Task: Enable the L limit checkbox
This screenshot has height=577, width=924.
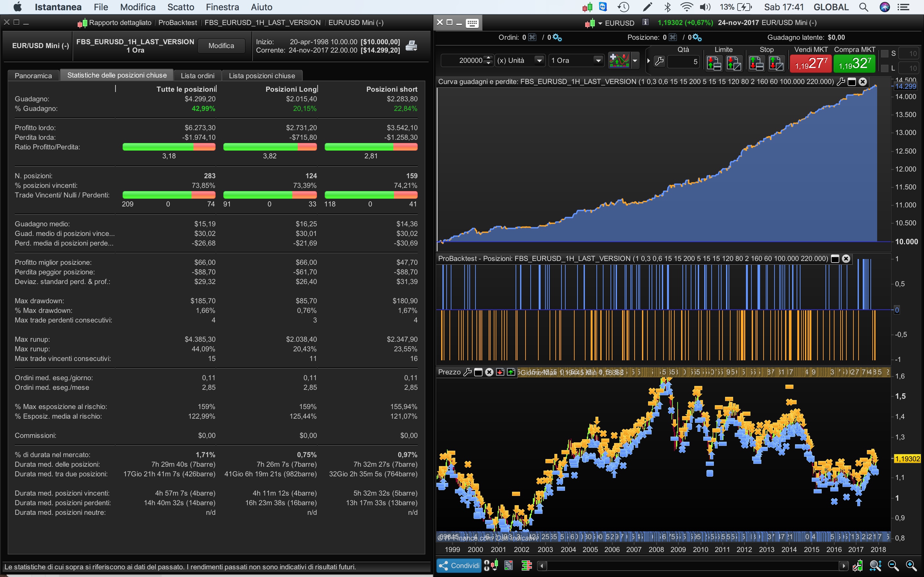Action: click(884, 68)
